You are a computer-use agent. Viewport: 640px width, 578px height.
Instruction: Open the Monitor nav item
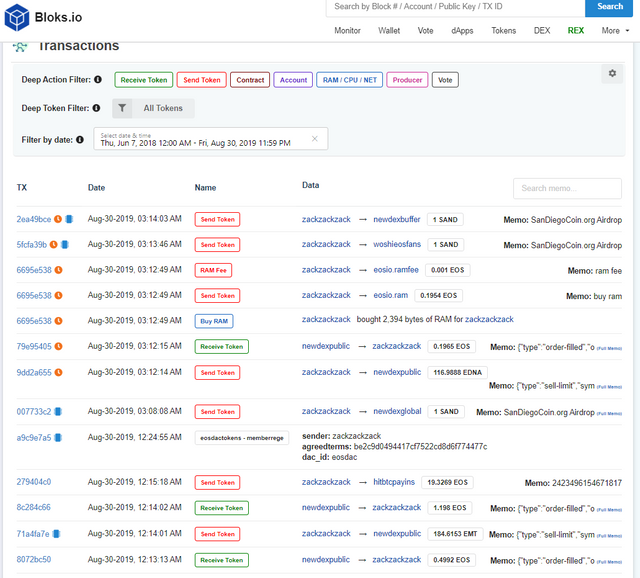click(x=347, y=31)
